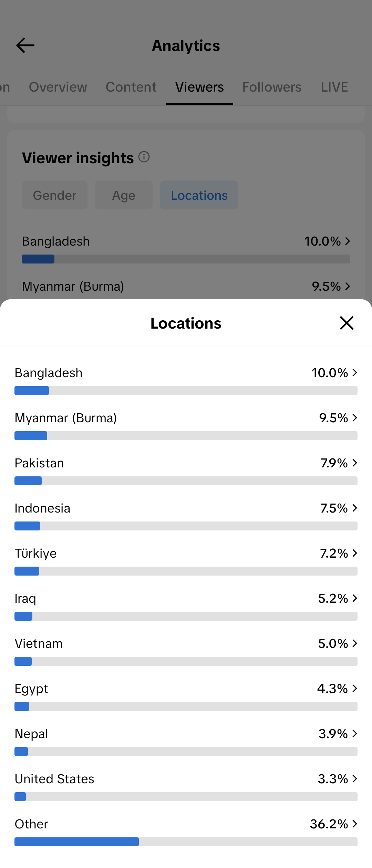Viewport: 372px width, 868px height.
Task: Expand Myanmar (Burma) chevron in sheet
Action: click(x=355, y=418)
